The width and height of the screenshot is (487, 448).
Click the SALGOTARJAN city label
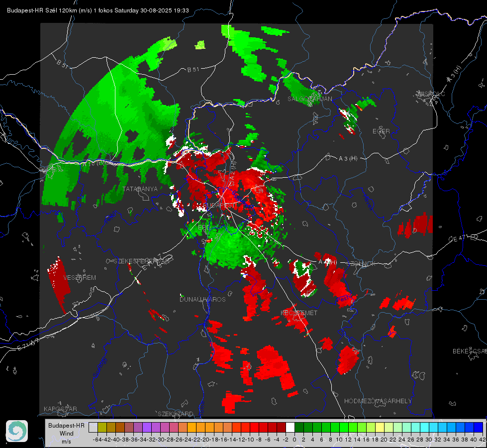309,99
